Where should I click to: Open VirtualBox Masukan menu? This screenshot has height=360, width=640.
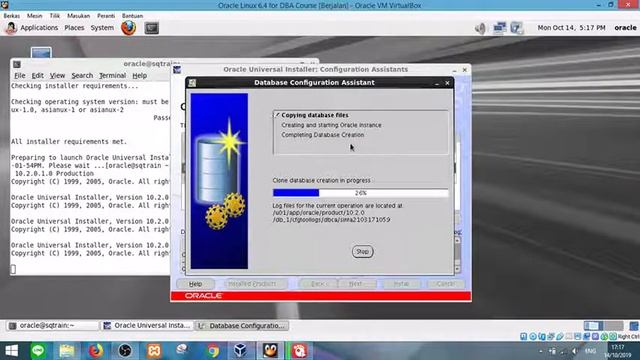click(78, 16)
